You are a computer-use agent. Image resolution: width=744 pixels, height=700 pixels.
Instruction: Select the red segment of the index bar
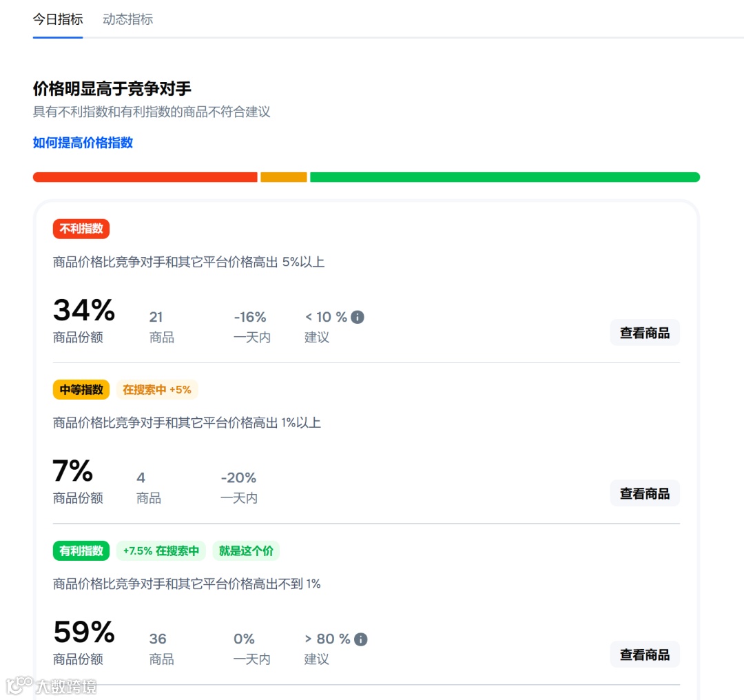tap(145, 177)
